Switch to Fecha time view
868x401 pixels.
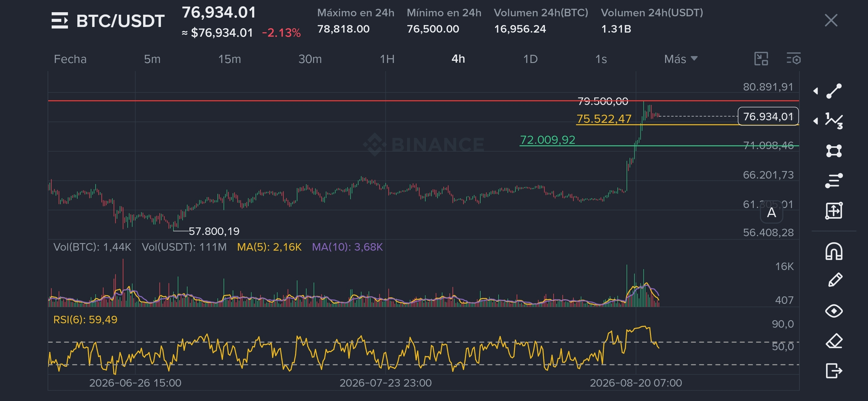[x=70, y=59]
